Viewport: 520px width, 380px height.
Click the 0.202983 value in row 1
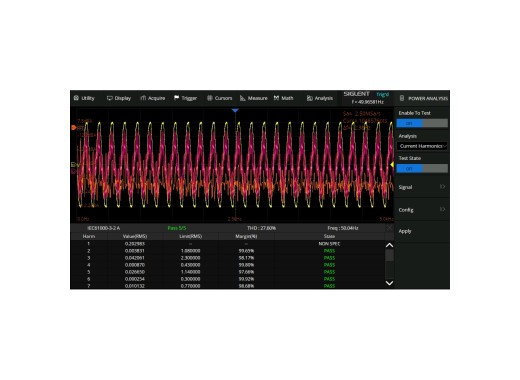135,244
